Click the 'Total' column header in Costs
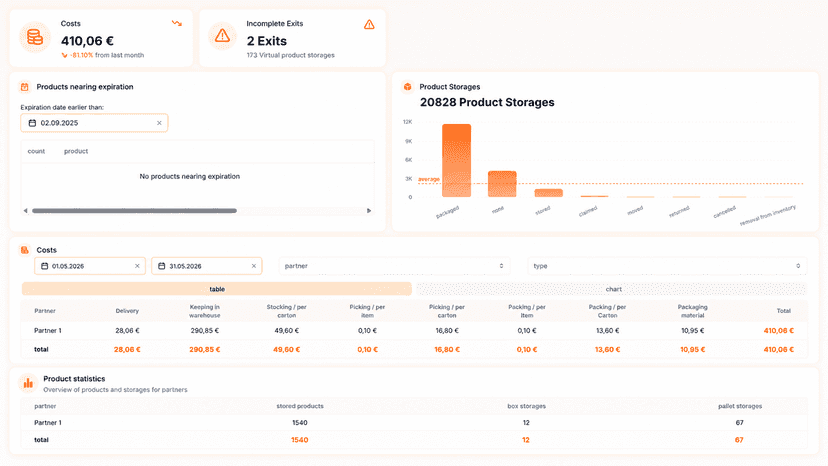This screenshot has height=466, width=828. tap(784, 311)
